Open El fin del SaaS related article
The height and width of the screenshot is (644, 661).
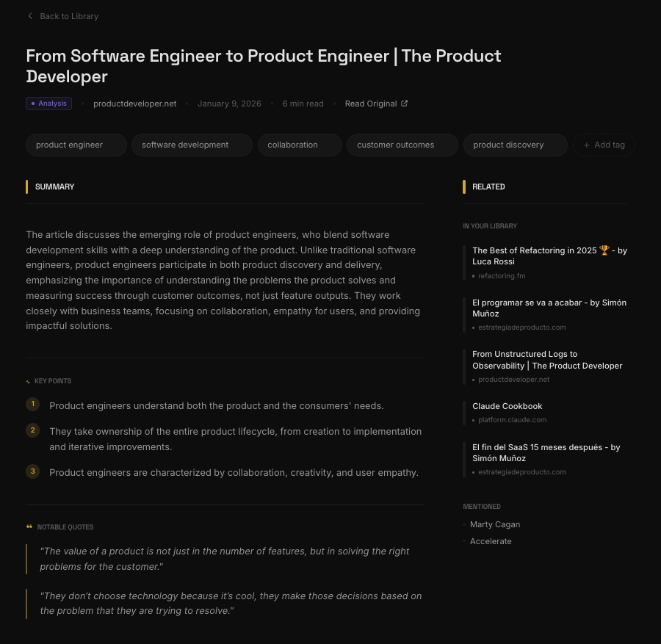pos(546,452)
